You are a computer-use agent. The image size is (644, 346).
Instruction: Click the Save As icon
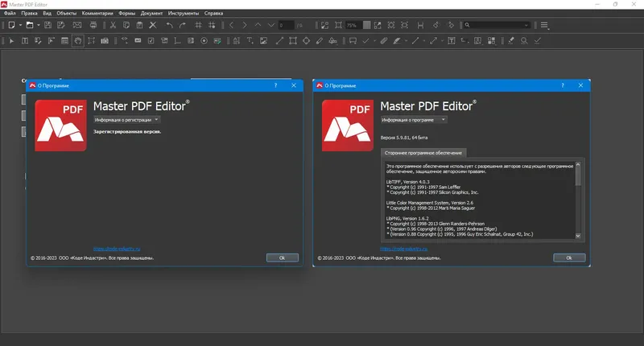(61, 25)
